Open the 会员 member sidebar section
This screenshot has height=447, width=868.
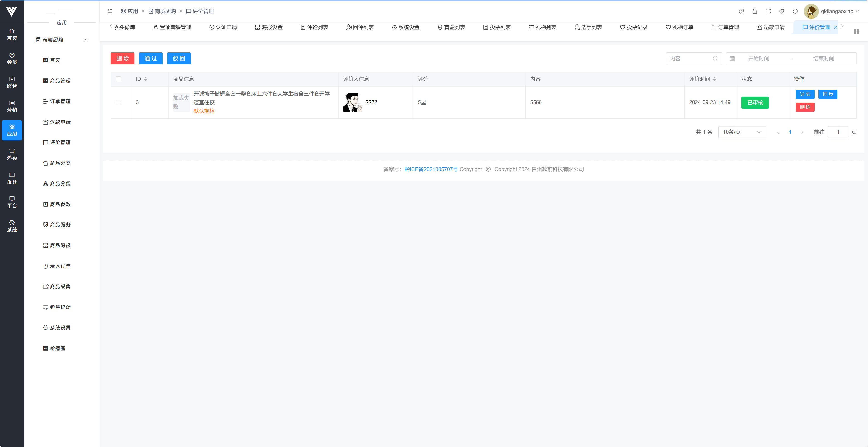[12, 58]
